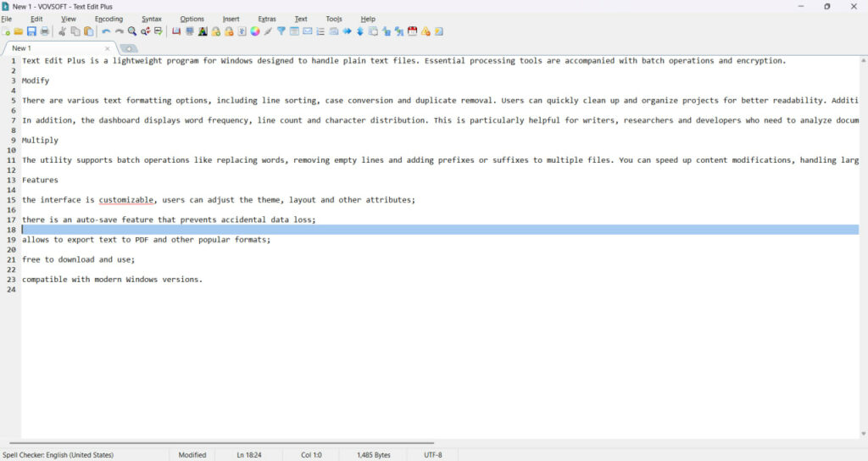Click 'allows to export text to PDF' line
The width and height of the screenshot is (868, 461).
(x=146, y=240)
